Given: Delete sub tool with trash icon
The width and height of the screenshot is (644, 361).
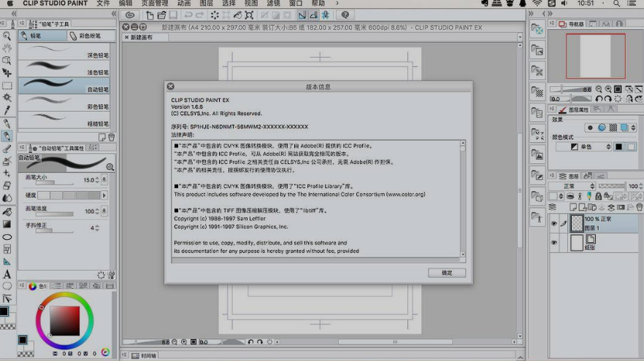Looking at the screenshot, I should (x=111, y=137).
